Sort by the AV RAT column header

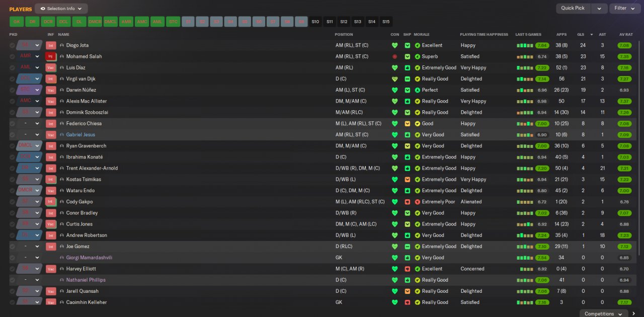click(x=625, y=35)
